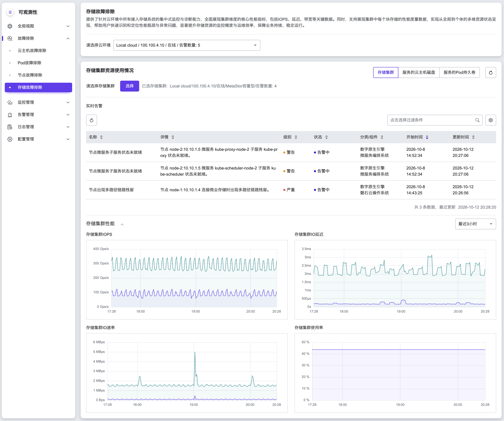Click the 故障排除 sidebar icon

10,38
